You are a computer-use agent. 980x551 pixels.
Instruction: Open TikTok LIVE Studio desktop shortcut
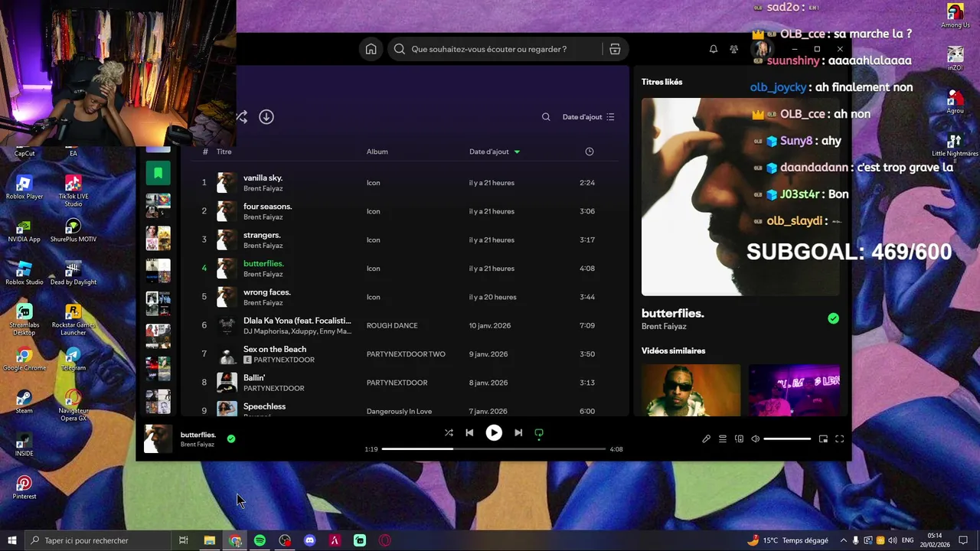pyautogui.click(x=73, y=191)
